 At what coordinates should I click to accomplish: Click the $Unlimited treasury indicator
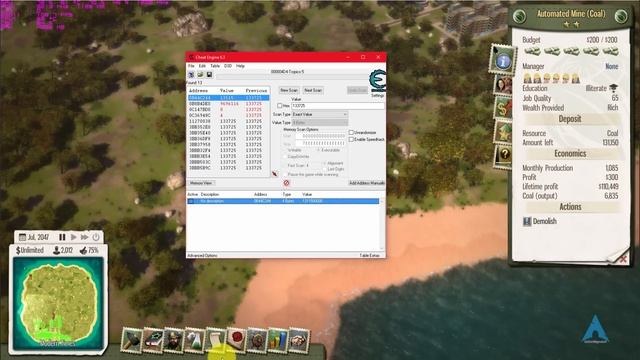tap(29, 251)
